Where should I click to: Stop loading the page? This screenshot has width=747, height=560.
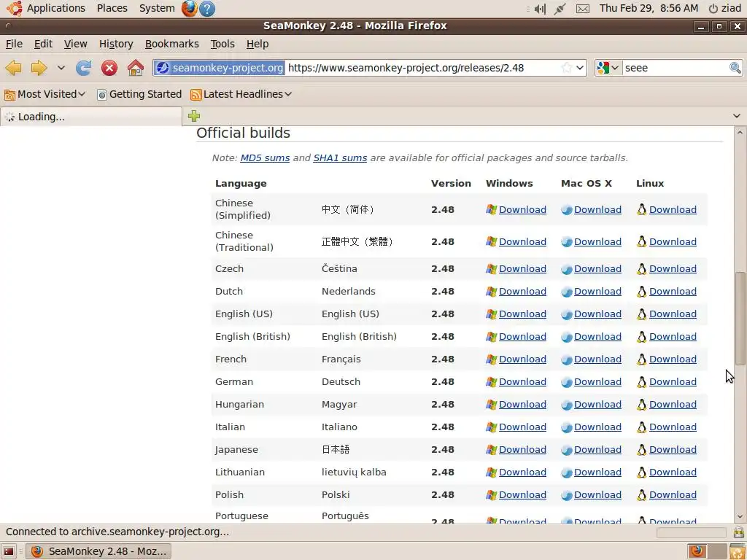(x=109, y=68)
